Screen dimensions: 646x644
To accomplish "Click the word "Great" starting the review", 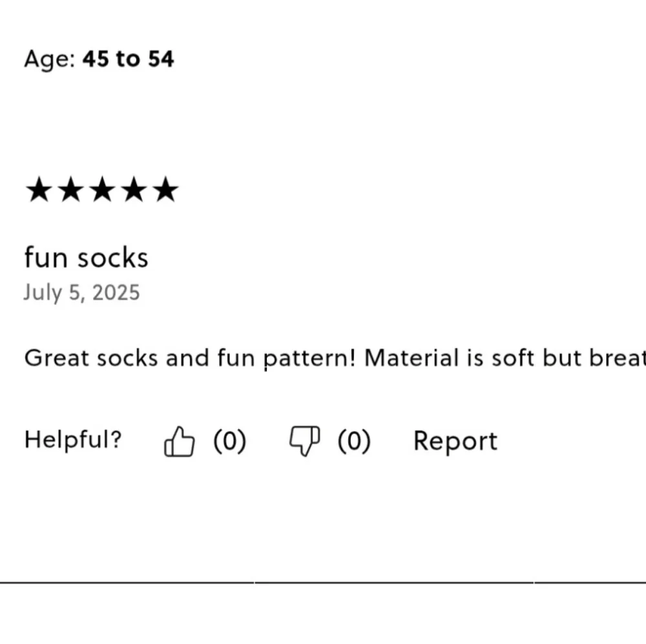I will (x=56, y=358).
